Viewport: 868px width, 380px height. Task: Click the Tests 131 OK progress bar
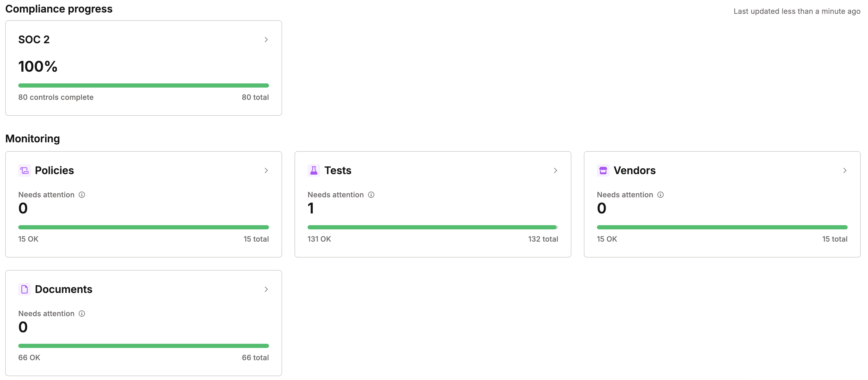pyautogui.click(x=432, y=227)
